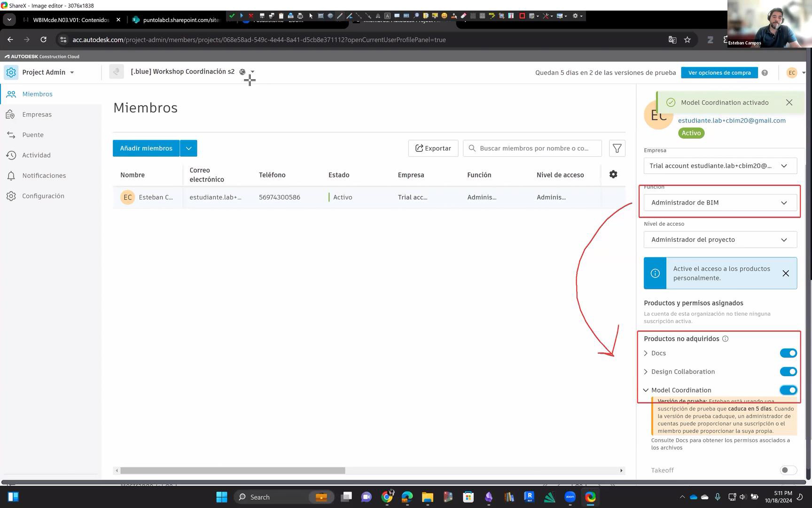This screenshot has width=812, height=508.
Task: Click the horizontal scrollbar under the members table
Action: pyautogui.click(x=233, y=470)
